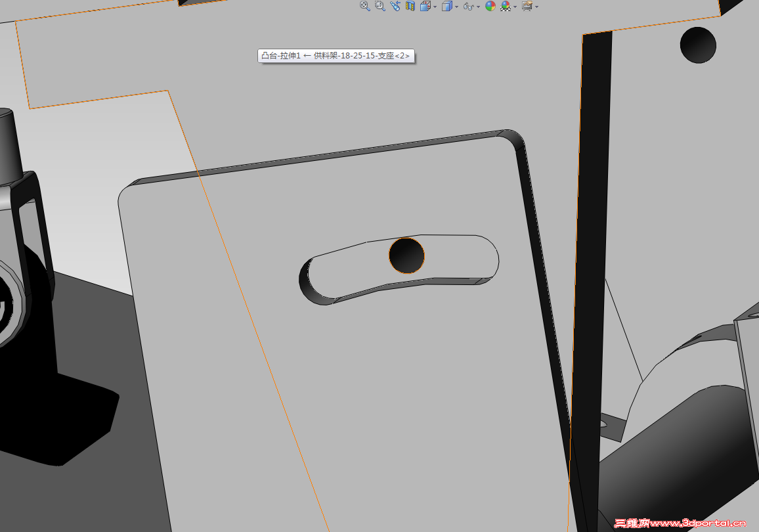Select the round hole inside the slot
This screenshot has height=532, width=759.
tap(406, 255)
